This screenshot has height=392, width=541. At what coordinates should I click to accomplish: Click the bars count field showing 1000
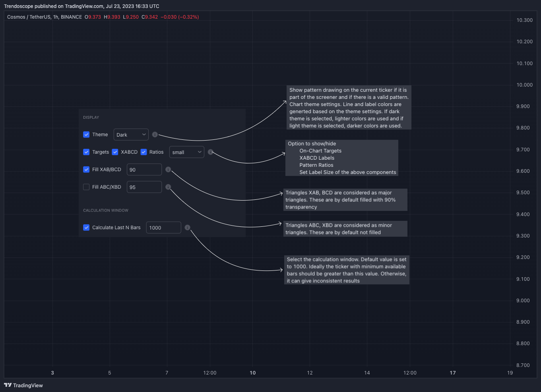click(x=164, y=228)
